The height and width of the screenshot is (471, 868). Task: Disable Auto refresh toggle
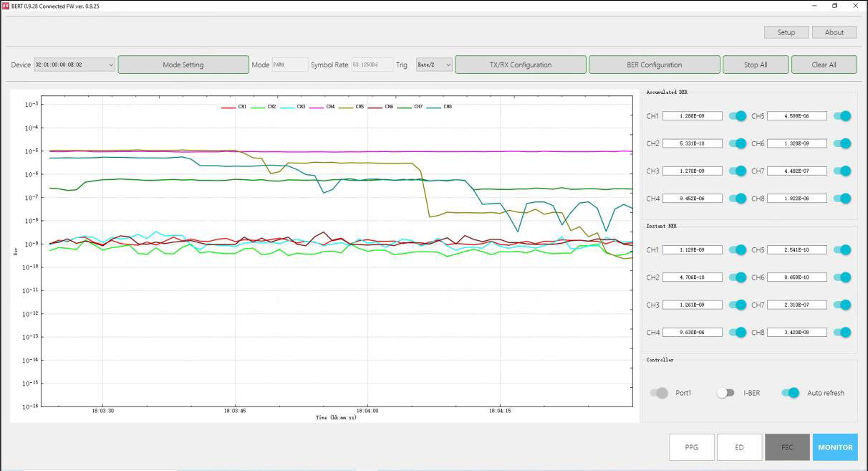[x=790, y=393]
